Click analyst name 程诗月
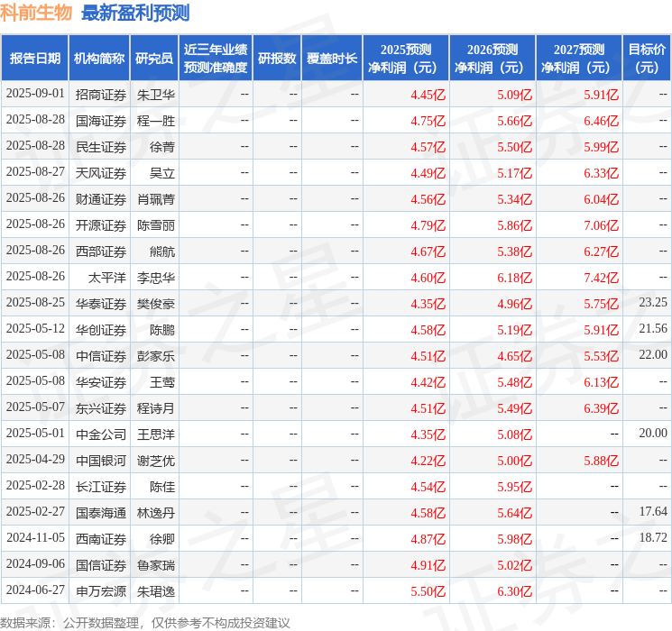672x631 pixels. tap(156, 408)
